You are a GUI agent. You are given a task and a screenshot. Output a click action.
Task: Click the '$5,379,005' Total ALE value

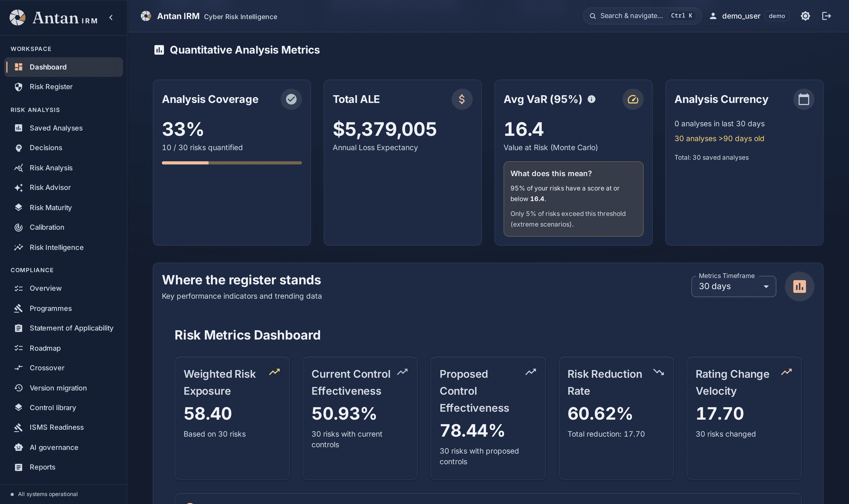point(384,129)
